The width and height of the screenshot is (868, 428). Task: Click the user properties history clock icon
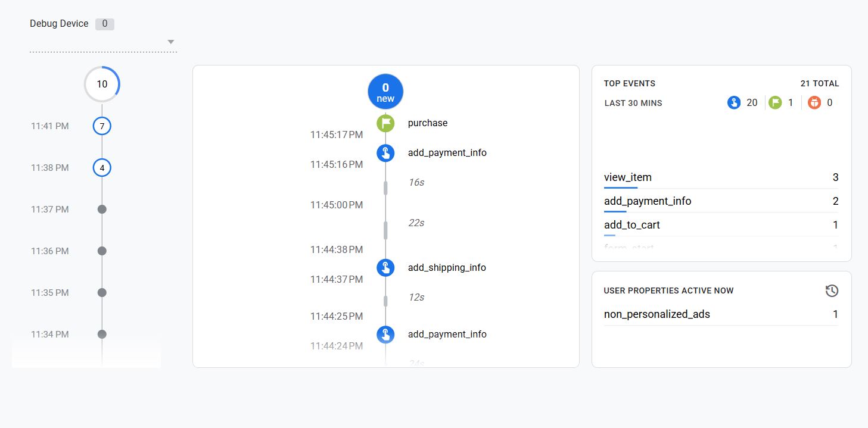(832, 291)
